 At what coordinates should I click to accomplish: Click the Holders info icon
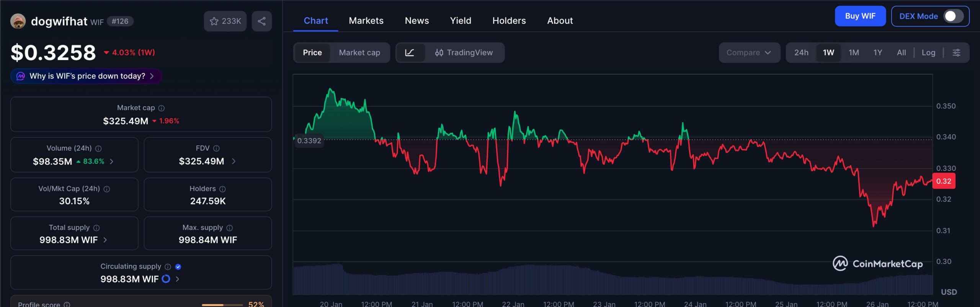pyautogui.click(x=222, y=189)
